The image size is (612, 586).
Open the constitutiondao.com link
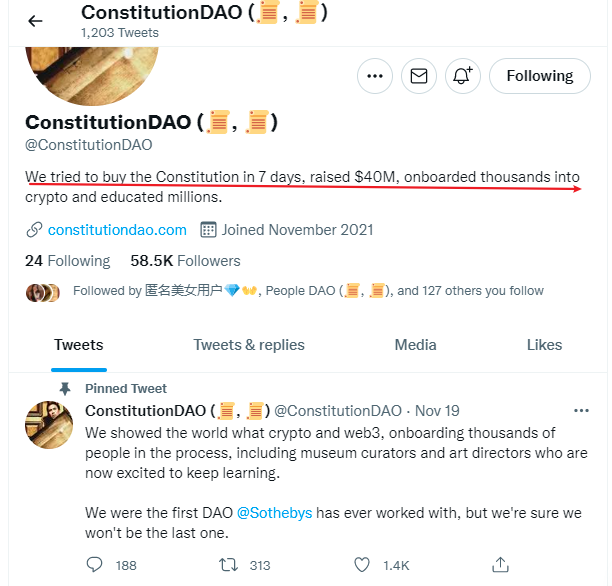pyautogui.click(x=117, y=229)
